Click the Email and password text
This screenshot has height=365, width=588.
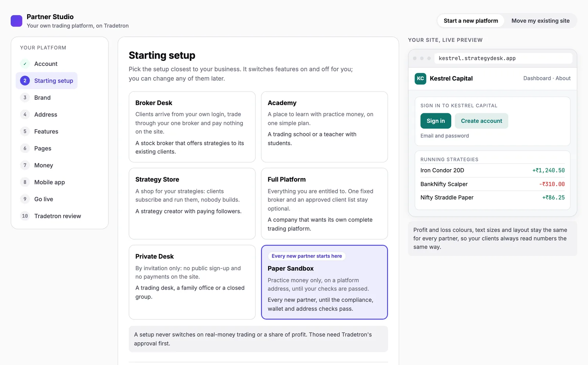tap(445, 136)
